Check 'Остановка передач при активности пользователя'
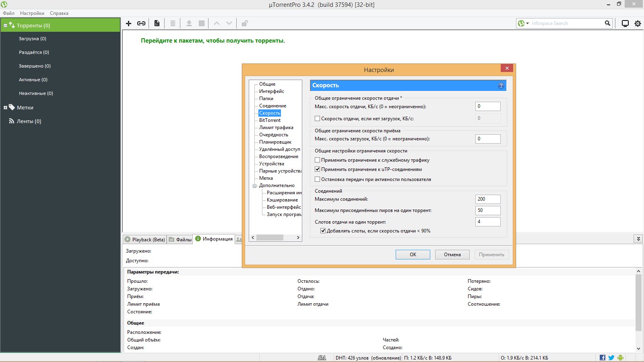This screenshot has height=362, width=644. pos(317,179)
